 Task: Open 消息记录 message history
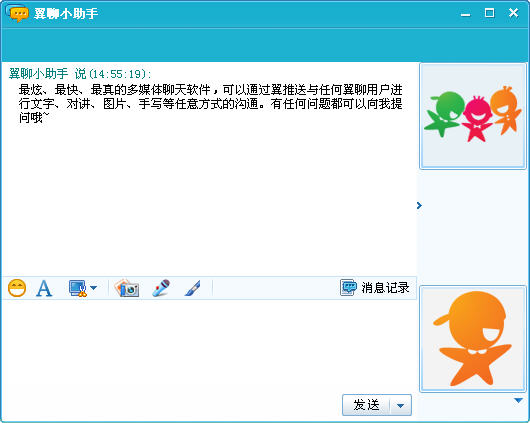375,288
